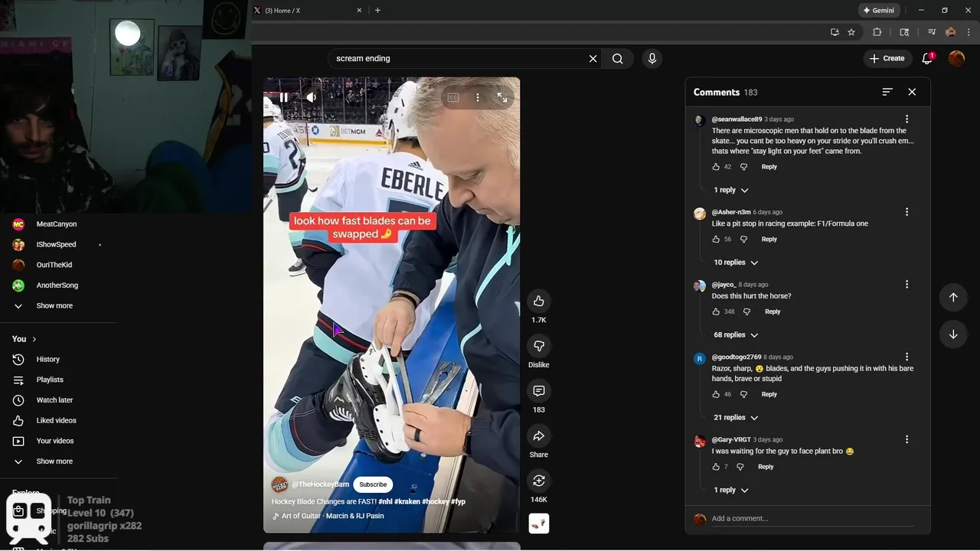The width and height of the screenshot is (980, 551).
Task: Like the @jayco_ horse comment
Action: click(716, 311)
